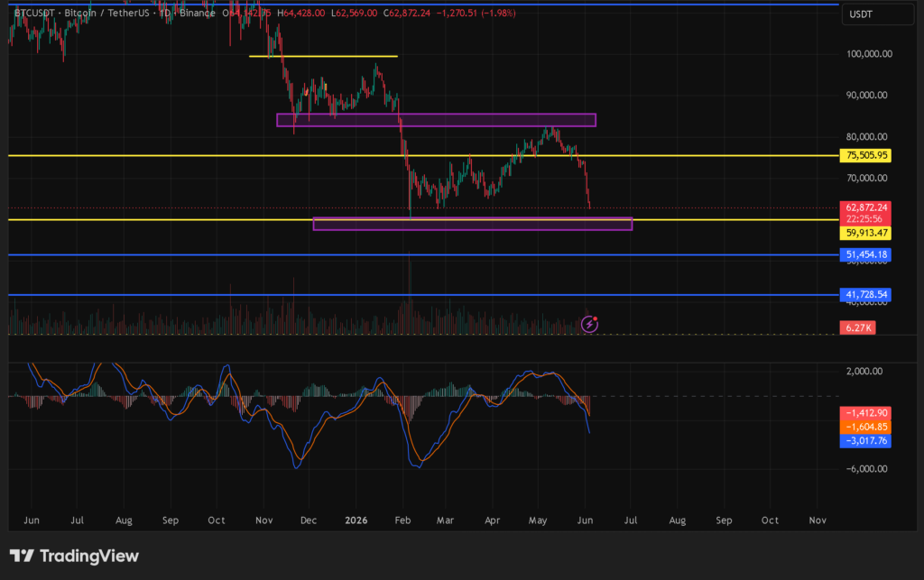Click the Feb label on time axis

tap(402, 520)
